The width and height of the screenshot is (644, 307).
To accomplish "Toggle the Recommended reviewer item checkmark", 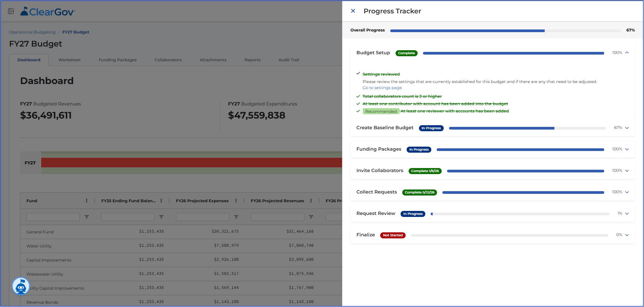I will [x=358, y=111].
